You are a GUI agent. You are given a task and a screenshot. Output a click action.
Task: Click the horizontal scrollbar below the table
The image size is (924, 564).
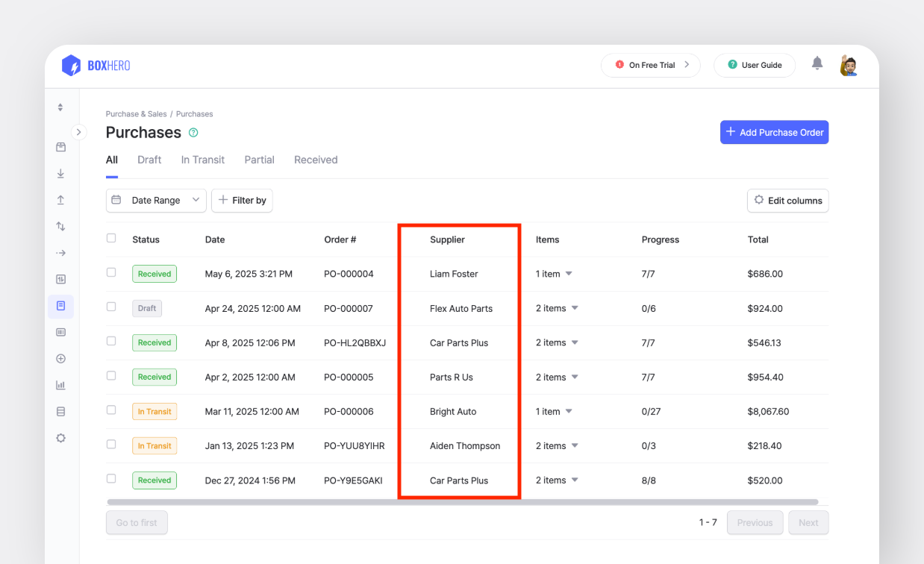click(x=463, y=502)
